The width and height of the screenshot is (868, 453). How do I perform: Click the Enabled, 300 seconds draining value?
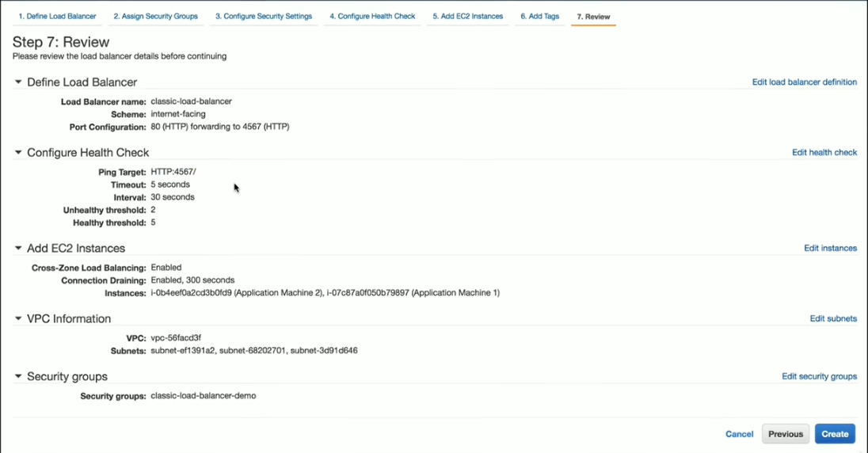click(192, 280)
